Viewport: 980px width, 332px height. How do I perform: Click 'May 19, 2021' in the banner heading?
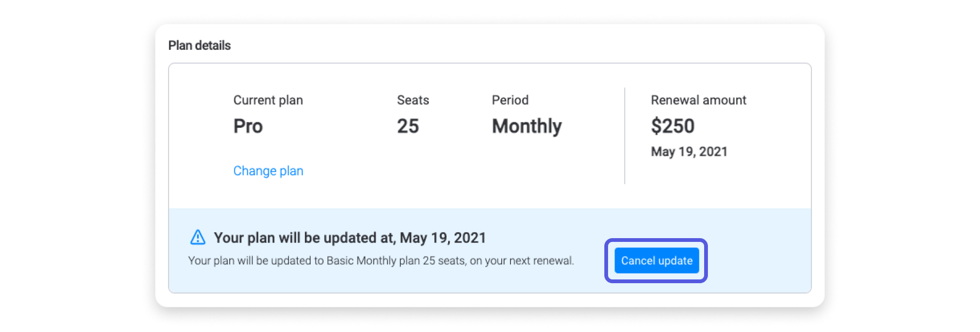click(443, 238)
